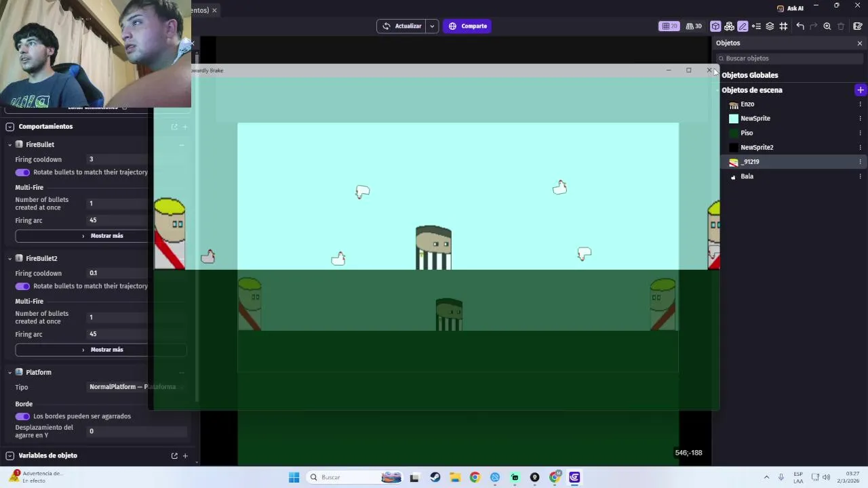Screen dimensions: 868x488
Task: Close the Objetos panel
Action: click(x=860, y=43)
